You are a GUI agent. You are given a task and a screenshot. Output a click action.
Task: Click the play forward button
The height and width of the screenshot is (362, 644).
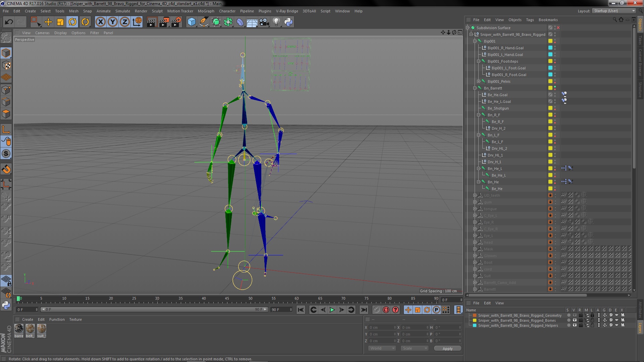coord(332,310)
